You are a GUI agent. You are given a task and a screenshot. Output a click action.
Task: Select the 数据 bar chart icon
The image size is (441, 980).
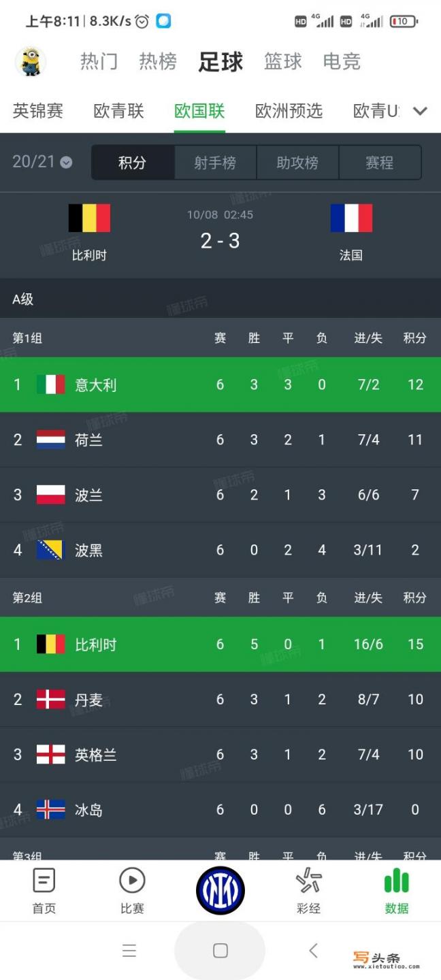click(397, 881)
